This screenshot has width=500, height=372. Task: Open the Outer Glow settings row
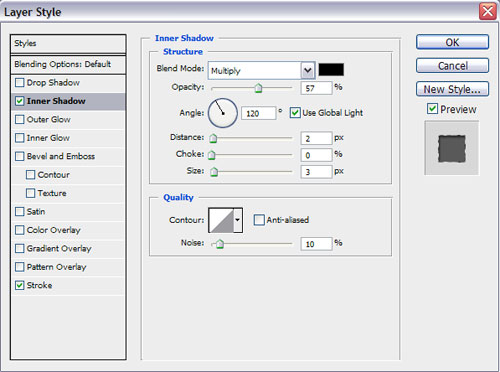[x=68, y=119]
